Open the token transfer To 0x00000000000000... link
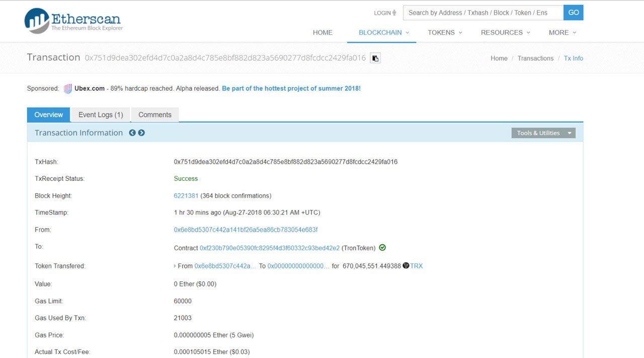Viewport: 644px width, 358px height. point(298,266)
